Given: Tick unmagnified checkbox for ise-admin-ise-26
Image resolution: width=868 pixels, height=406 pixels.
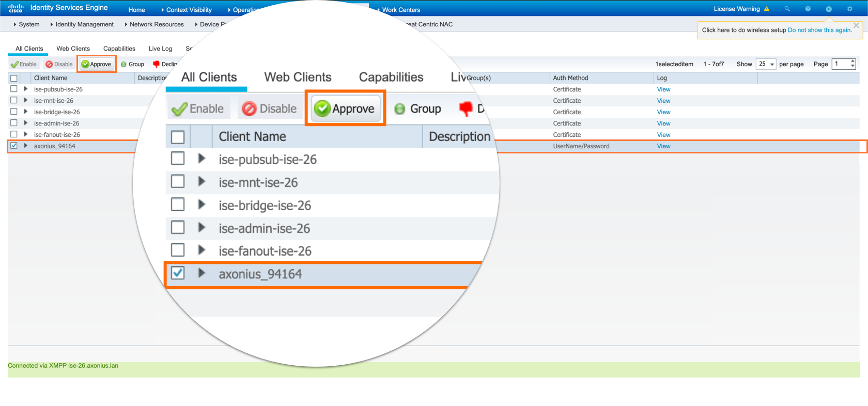Looking at the screenshot, I should tap(14, 123).
